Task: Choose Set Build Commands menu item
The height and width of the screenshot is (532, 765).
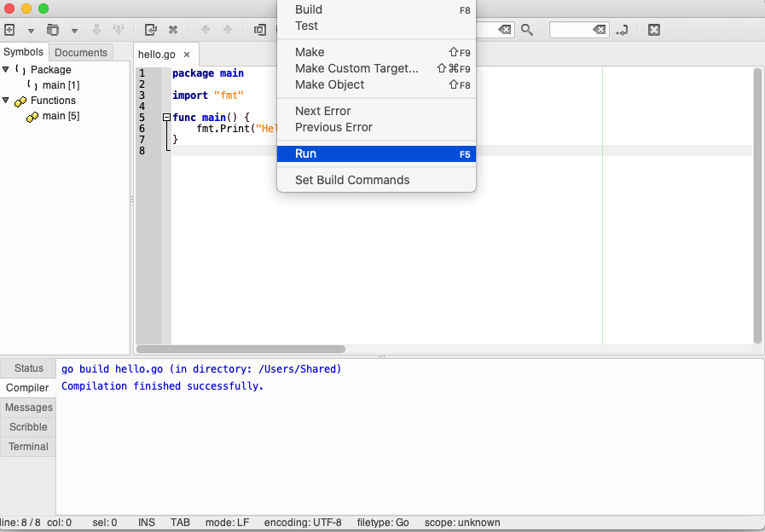Action: (x=376, y=180)
